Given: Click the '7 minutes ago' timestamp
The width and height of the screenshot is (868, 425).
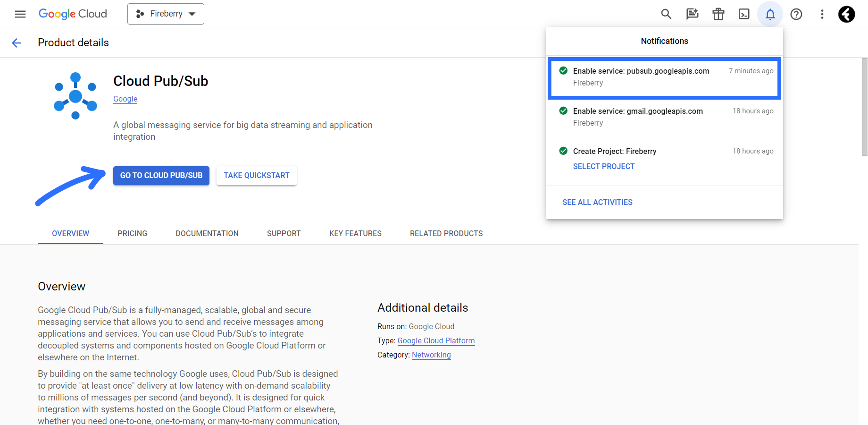Looking at the screenshot, I should [x=751, y=71].
